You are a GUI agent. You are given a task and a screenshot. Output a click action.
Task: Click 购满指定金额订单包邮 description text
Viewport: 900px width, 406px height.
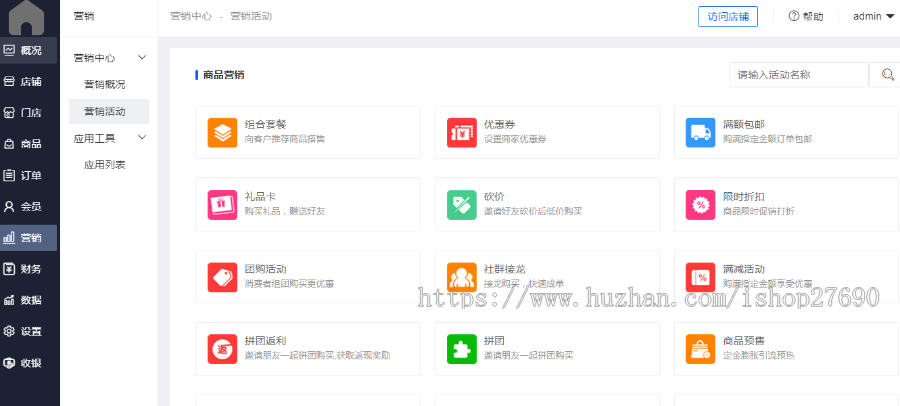767,139
